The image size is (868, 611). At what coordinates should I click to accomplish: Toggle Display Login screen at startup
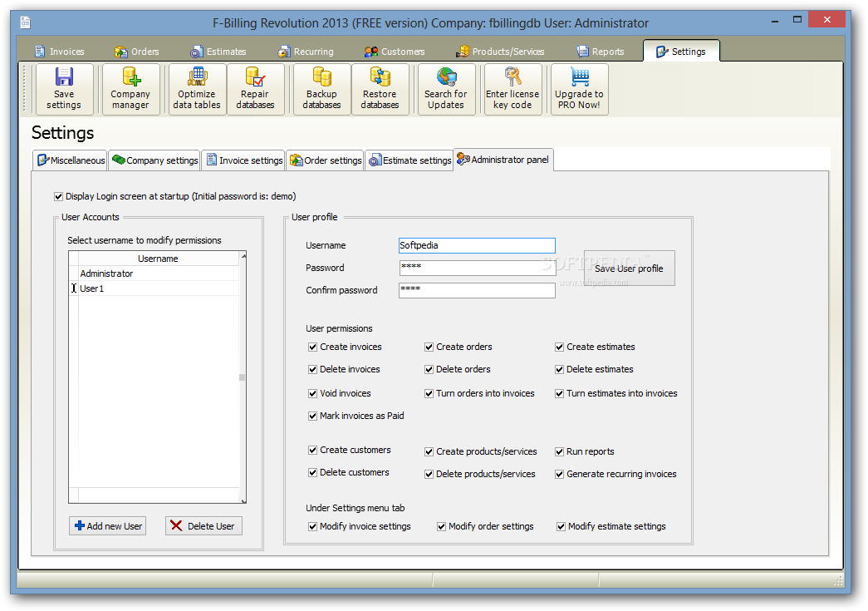pyautogui.click(x=59, y=196)
